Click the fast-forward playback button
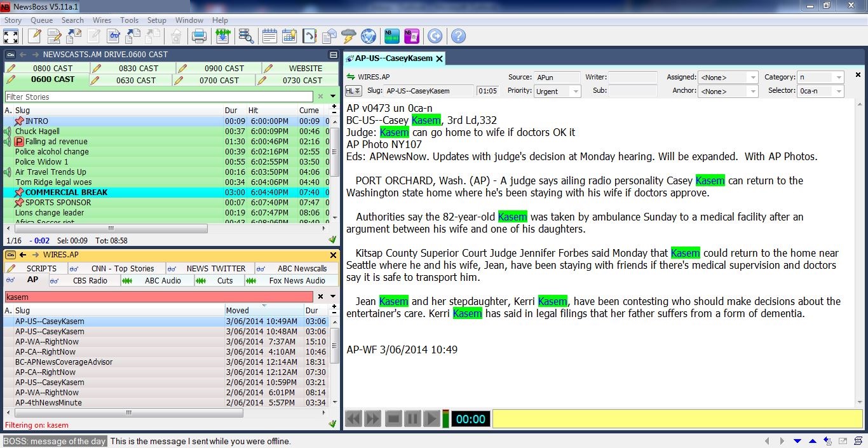868x448 pixels. [373, 419]
